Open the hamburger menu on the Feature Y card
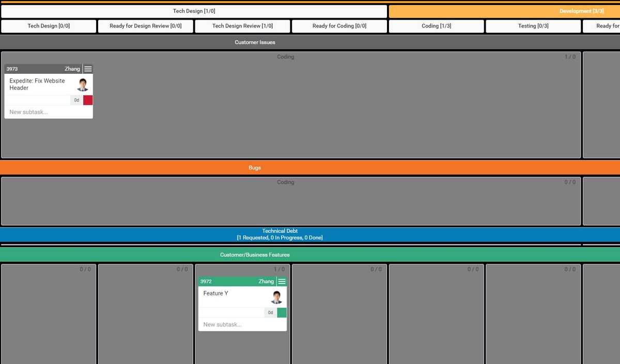The height and width of the screenshot is (364, 620). [282, 281]
